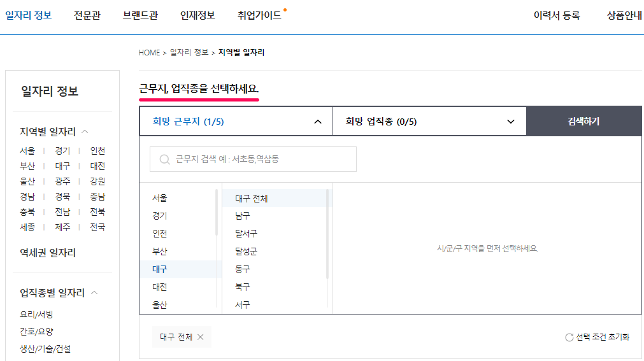Image resolution: width=644 pixels, height=361 pixels.
Task: Select 전국 in the sidebar region list
Action: tap(97, 227)
